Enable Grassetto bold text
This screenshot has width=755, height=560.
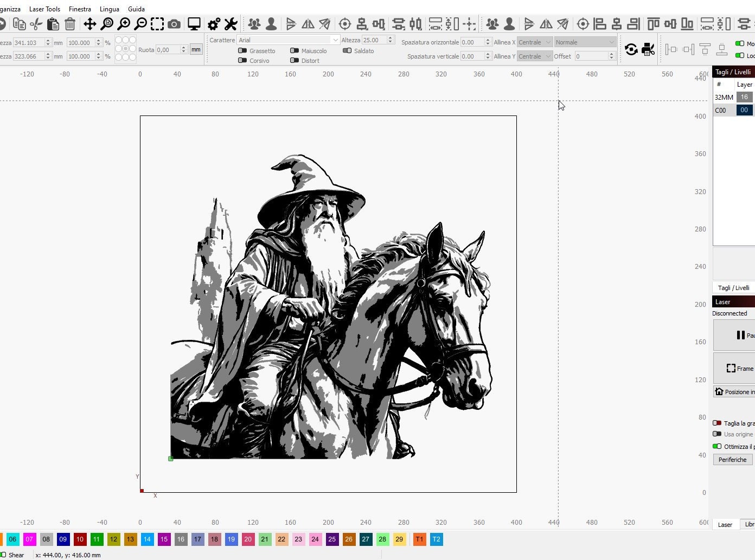pyautogui.click(x=242, y=50)
